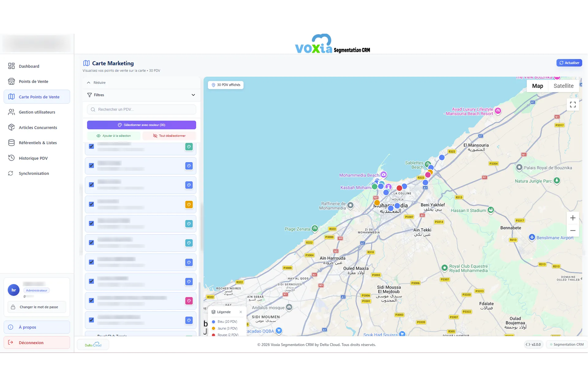Click the orange marker beside the N9 shield
Viewport: 588px width, 367px height.
point(377,203)
